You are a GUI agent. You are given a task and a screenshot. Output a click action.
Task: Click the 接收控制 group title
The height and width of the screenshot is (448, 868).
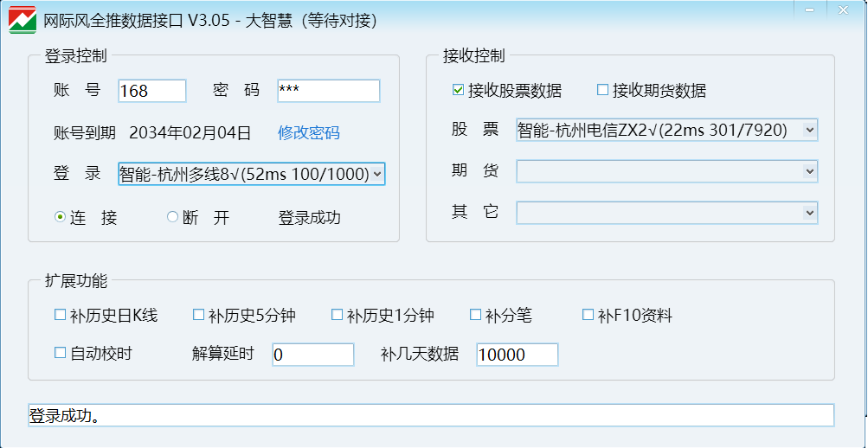point(474,55)
